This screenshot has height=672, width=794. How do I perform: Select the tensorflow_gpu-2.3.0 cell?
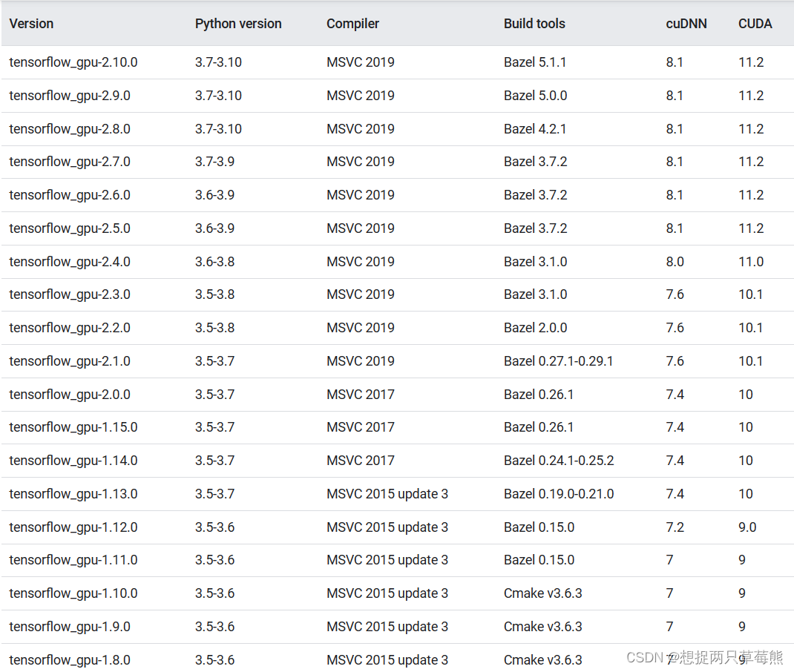[x=70, y=294]
